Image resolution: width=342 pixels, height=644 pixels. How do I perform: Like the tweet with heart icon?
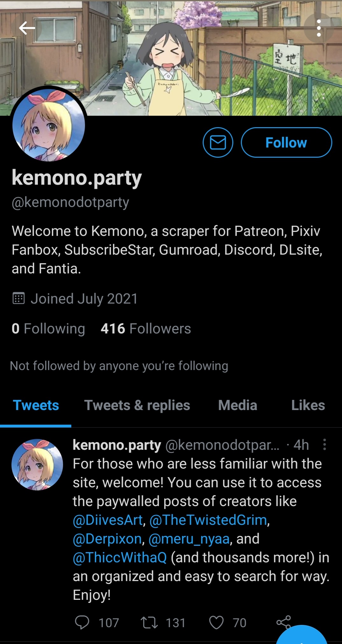pos(216,622)
